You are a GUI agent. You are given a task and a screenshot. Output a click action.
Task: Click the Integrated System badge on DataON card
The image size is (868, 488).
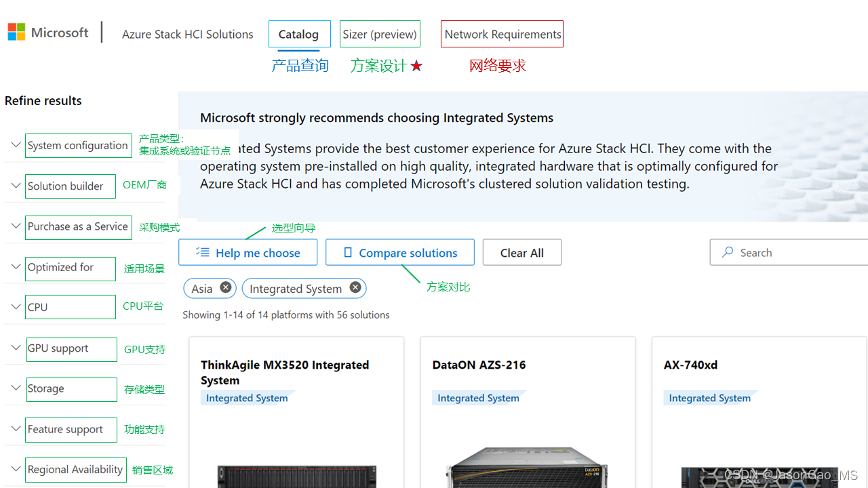point(479,398)
